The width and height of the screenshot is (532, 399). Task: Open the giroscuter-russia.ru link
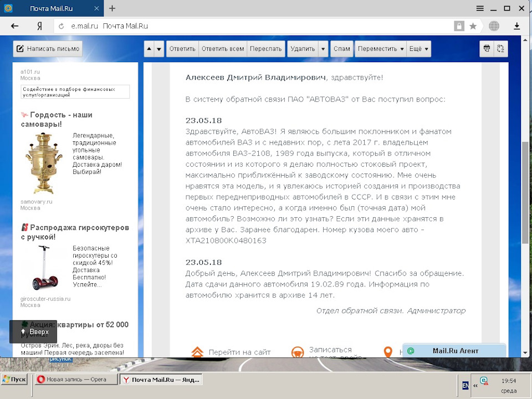pos(45,299)
